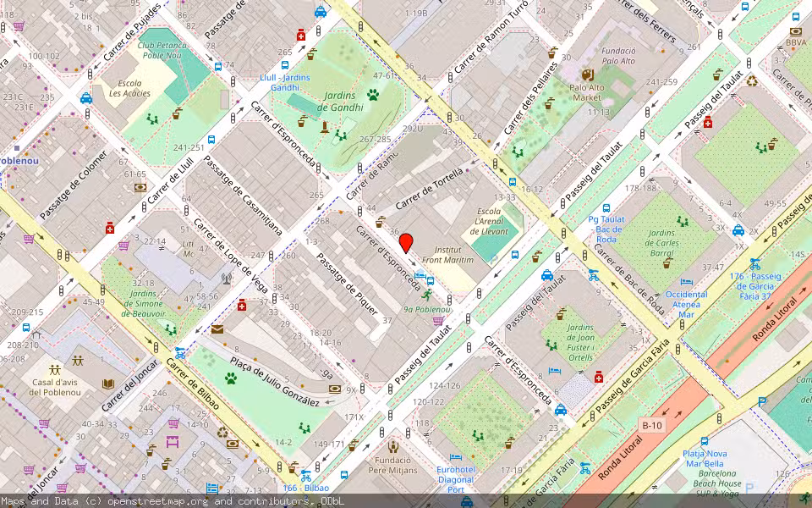Viewport: 812px width, 508px height.
Task: Click the 166 - Bilbao station label
Action: point(306,488)
